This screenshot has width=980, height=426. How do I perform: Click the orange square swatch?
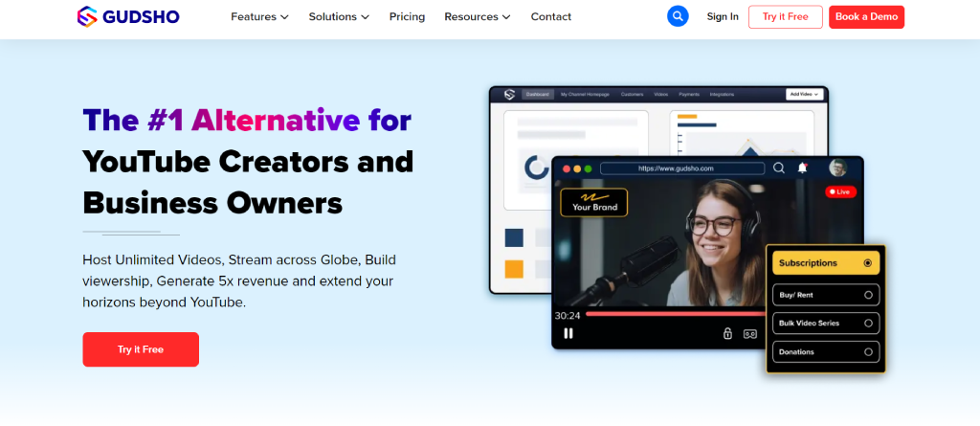click(x=514, y=269)
